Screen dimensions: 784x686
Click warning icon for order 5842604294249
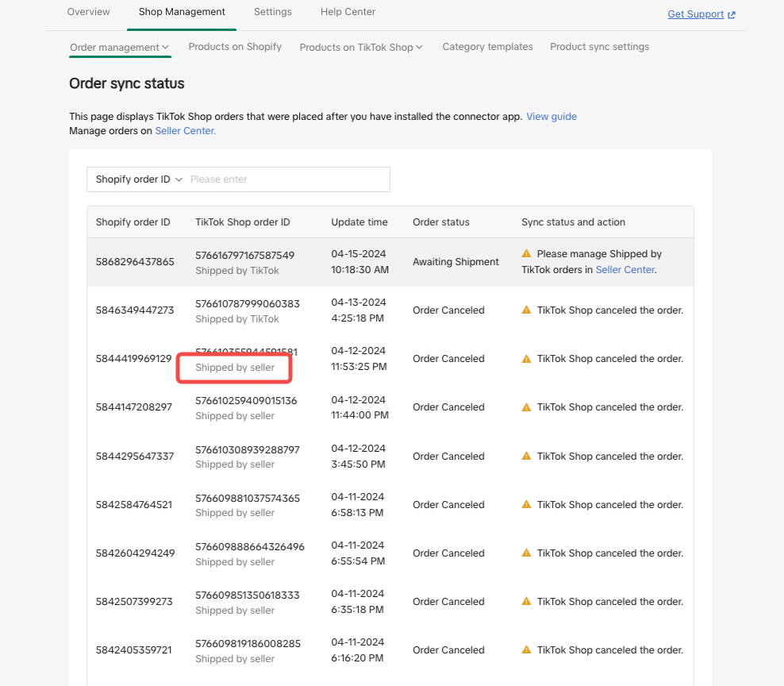(x=526, y=553)
